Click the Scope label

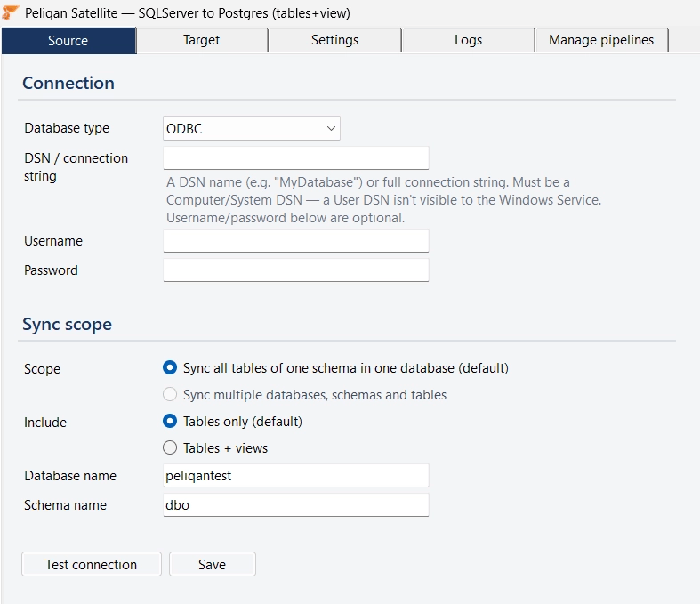point(42,369)
